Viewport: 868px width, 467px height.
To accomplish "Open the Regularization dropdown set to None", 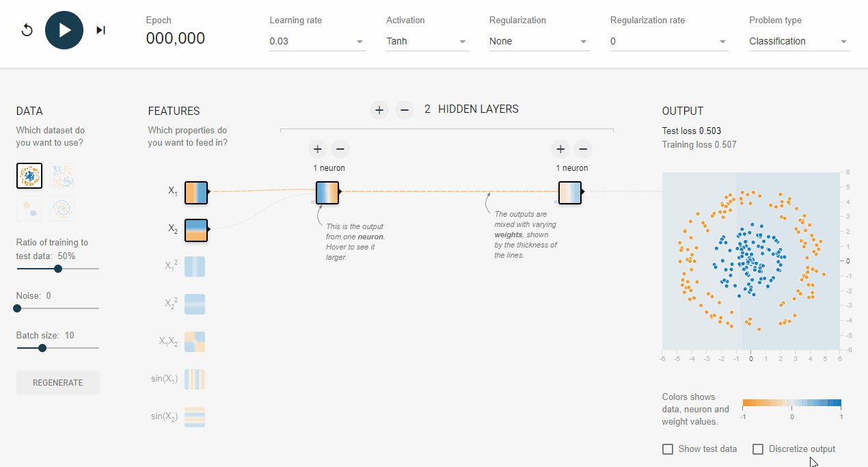I will (x=539, y=42).
